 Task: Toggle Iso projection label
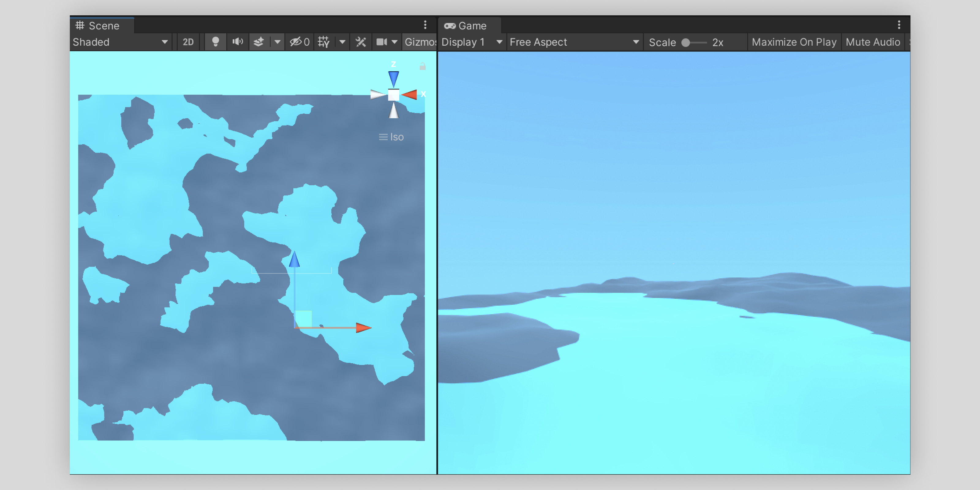coord(391,137)
